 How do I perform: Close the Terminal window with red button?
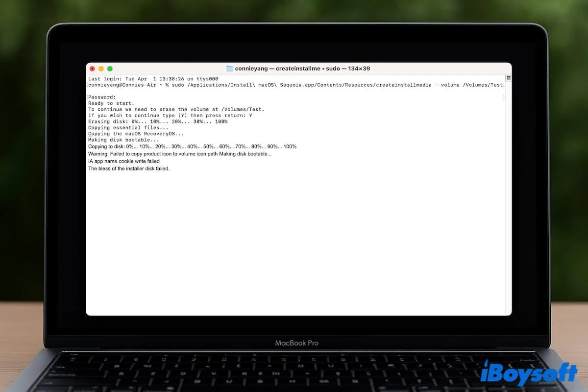point(92,69)
